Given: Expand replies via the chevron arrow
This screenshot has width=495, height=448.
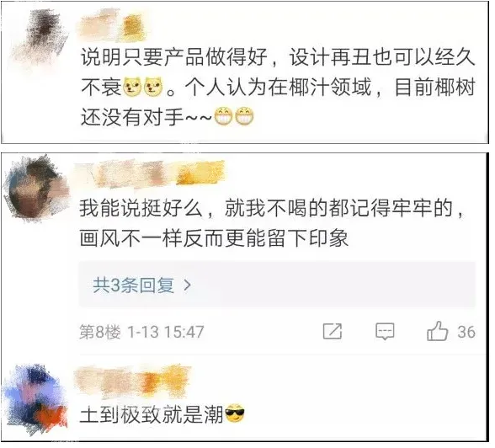Looking at the screenshot, I should 187,285.
